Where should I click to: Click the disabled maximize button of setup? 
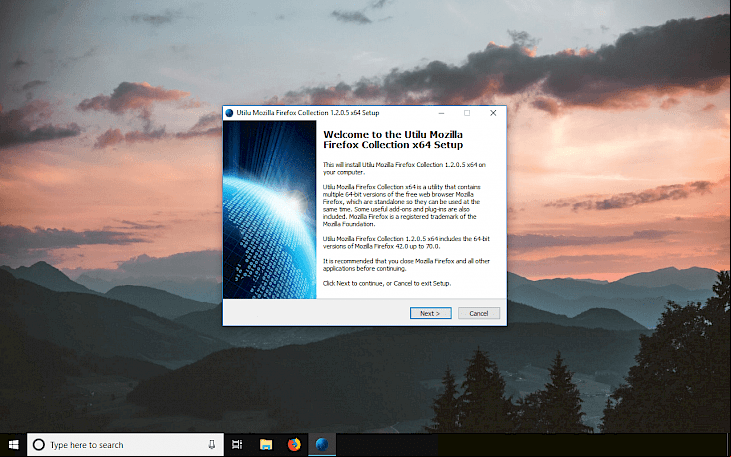point(467,113)
